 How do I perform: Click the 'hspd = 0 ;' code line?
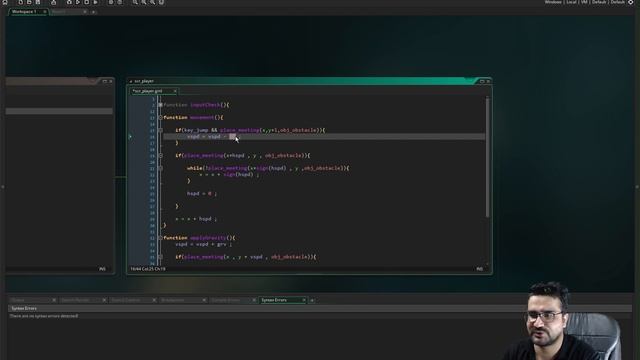[202, 193]
